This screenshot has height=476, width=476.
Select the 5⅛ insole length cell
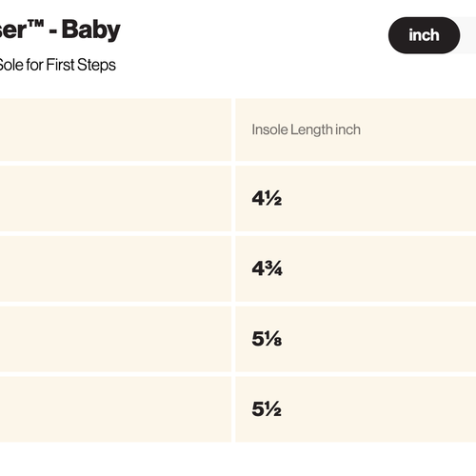[x=356, y=339]
